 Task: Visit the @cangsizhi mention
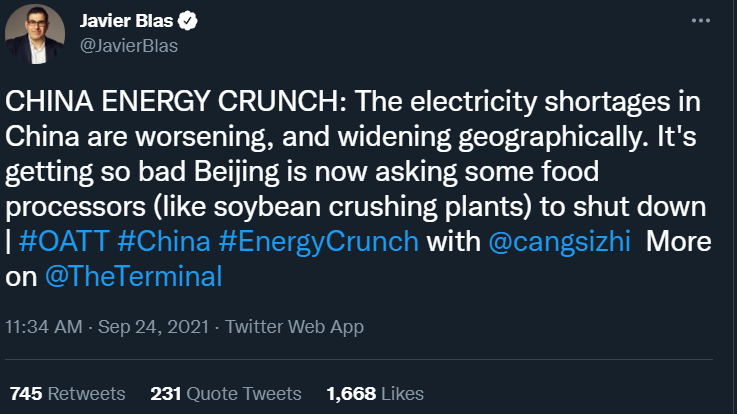(558, 242)
